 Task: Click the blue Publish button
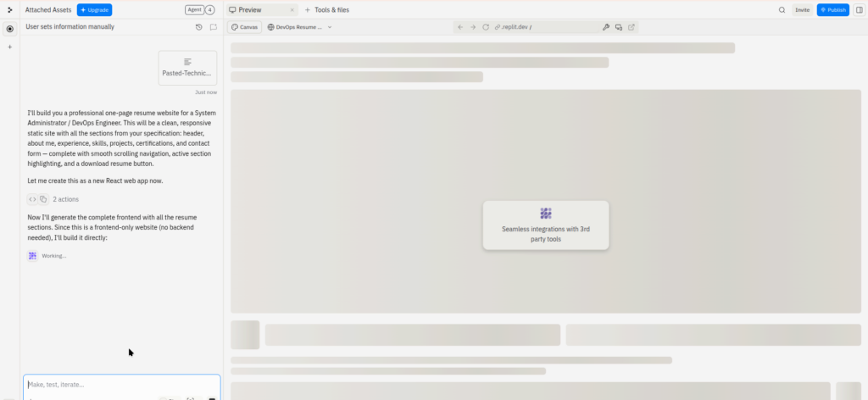point(832,10)
